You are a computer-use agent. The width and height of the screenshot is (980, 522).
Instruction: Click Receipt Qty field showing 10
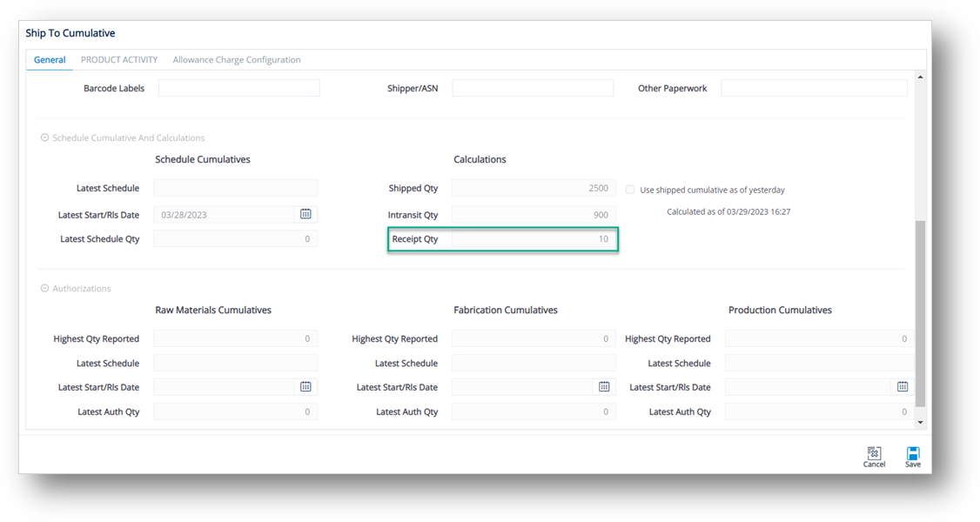(x=534, y=238)
